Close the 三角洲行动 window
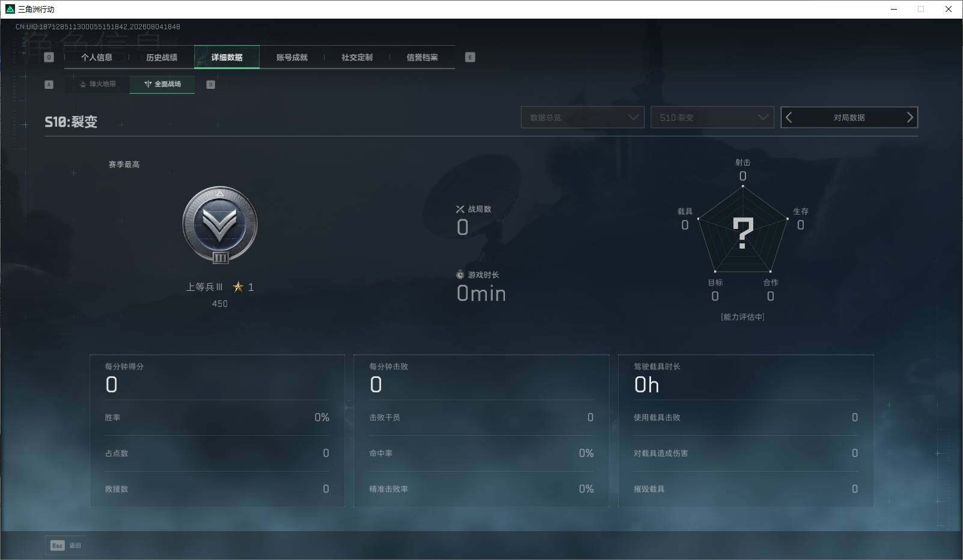 click(949, 9)
